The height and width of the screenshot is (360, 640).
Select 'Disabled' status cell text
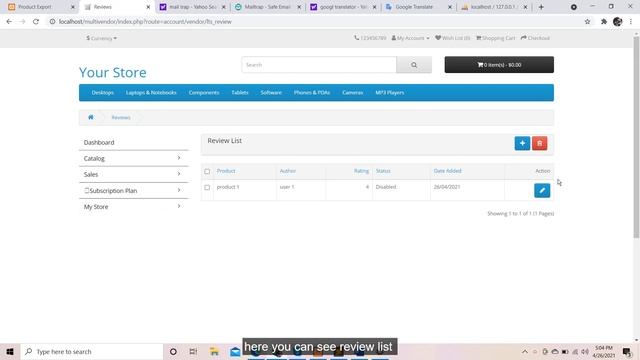point(386,187)
